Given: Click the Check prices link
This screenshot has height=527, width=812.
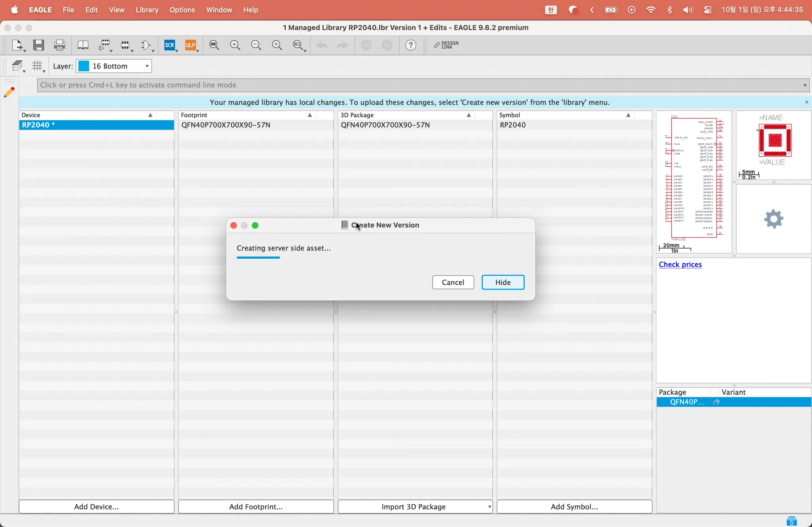Looking at the screenshot, I should pyautogui.click(x=680, y=264).
